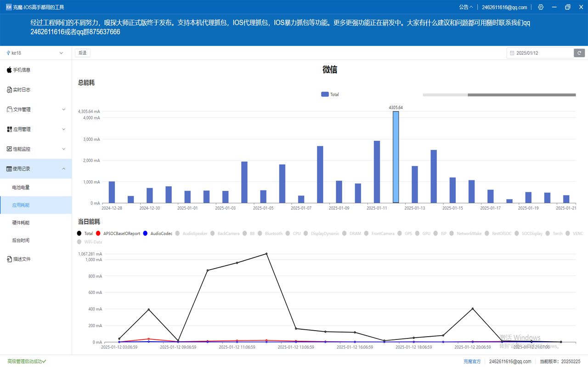Select the 硬件耗能 submenu item

(x=35, y=223)
